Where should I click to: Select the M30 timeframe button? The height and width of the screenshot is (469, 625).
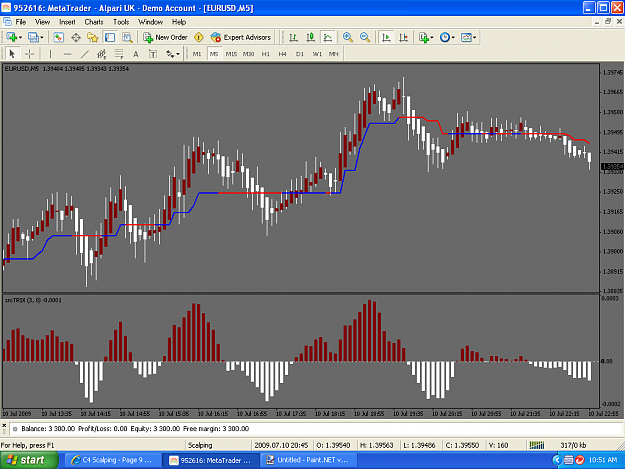coord(248,54)
